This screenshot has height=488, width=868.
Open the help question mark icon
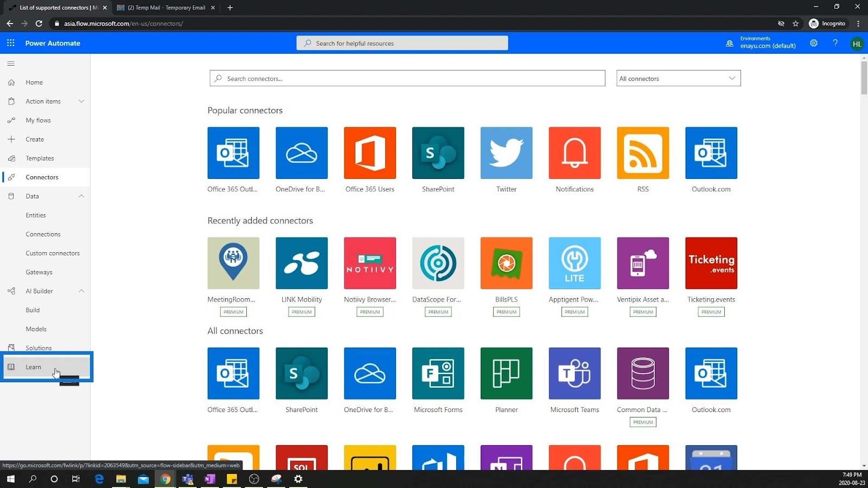tap(835, 43)
